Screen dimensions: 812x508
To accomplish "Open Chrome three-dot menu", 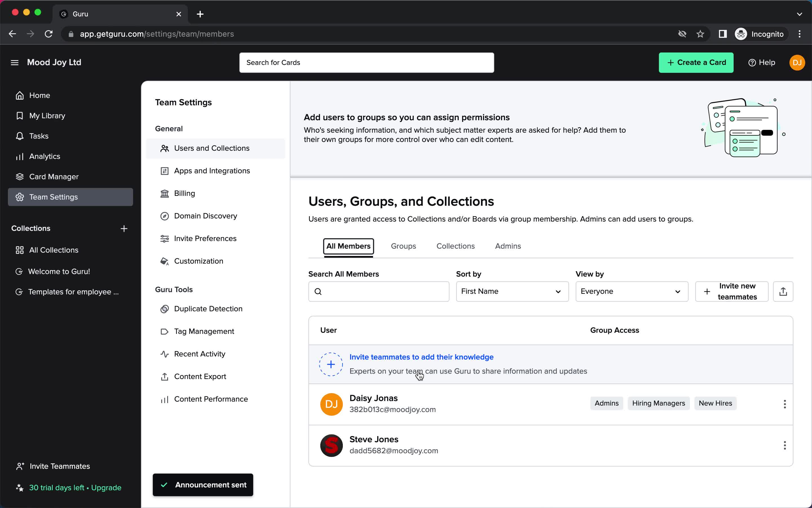I will point(799,34).
